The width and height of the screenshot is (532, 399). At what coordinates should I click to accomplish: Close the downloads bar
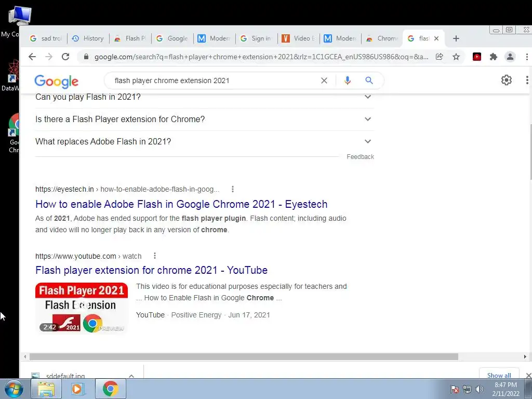click(x=528, y=375)
